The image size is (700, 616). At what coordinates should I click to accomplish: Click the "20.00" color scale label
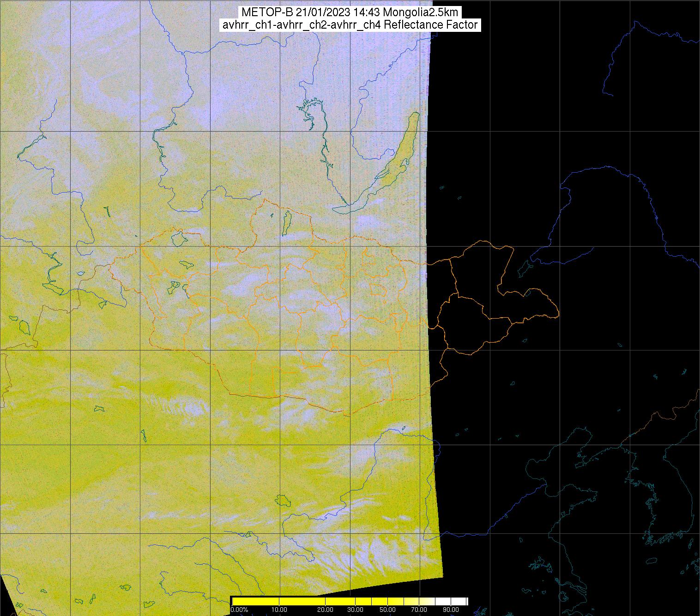click(326, 610)
